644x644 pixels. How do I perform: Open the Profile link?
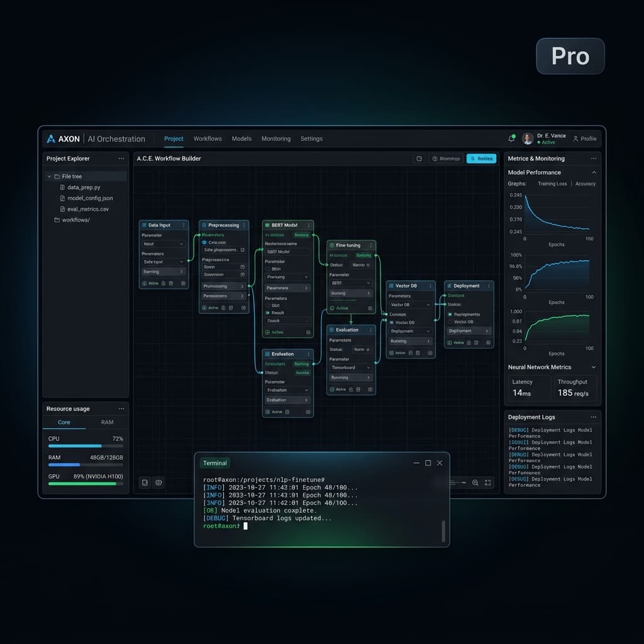(x=585, y=139)
